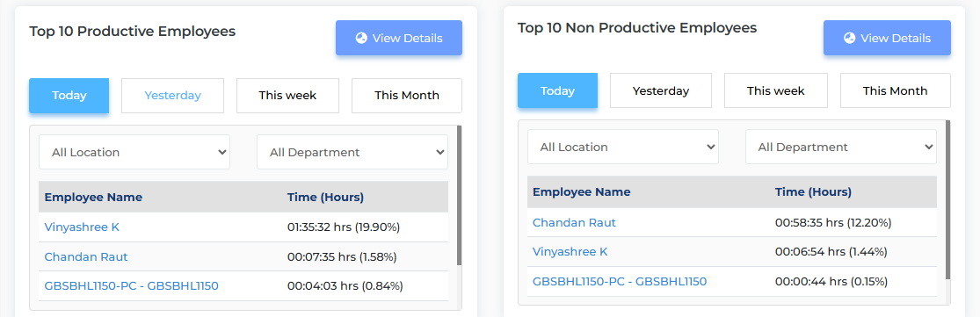Open the GBSBHL1150-PC link in the Productive Employees table

tap(131, 285)
